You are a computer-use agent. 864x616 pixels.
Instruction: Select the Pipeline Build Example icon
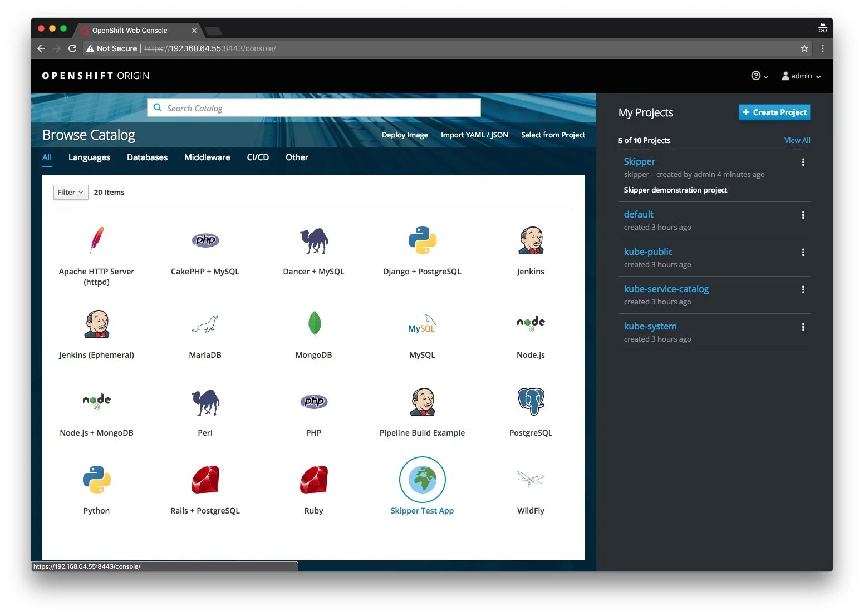(423, 402)
